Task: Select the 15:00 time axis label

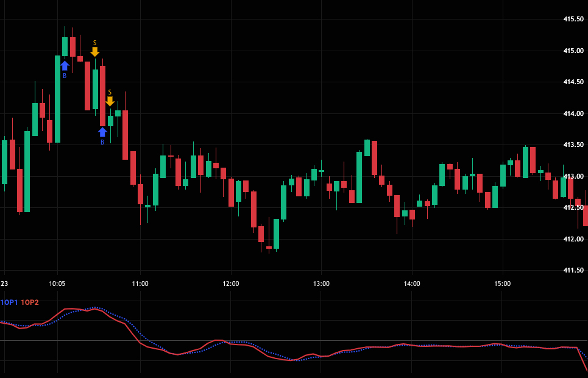Action: tap(502, 283)
